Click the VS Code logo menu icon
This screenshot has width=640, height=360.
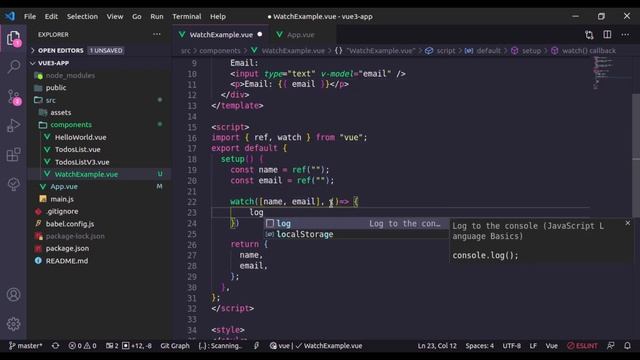pos(10,16)
